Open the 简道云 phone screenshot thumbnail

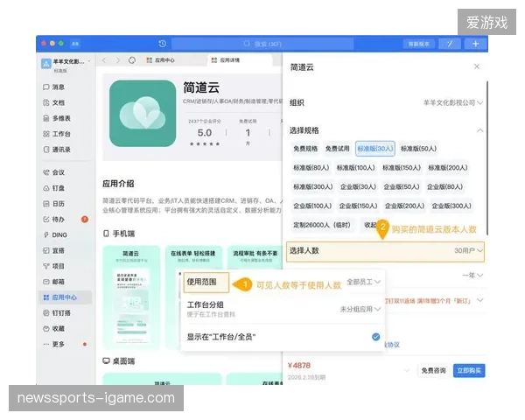pyautogui.click(x=131, y=297)
